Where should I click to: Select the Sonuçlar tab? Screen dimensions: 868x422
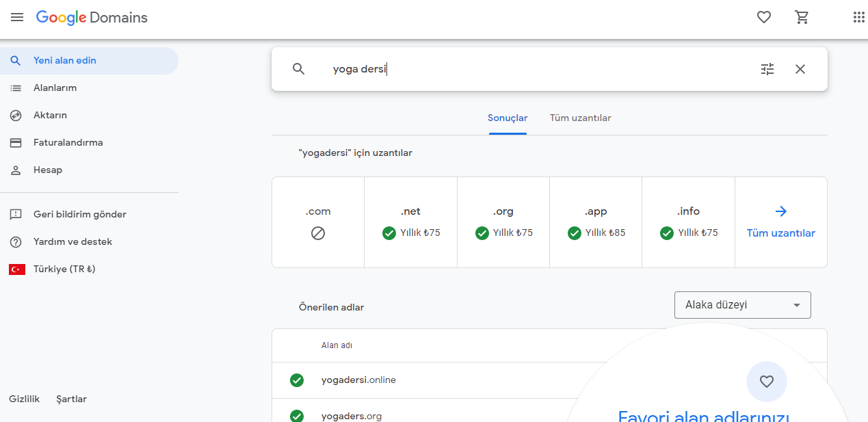tap(507, 118)
